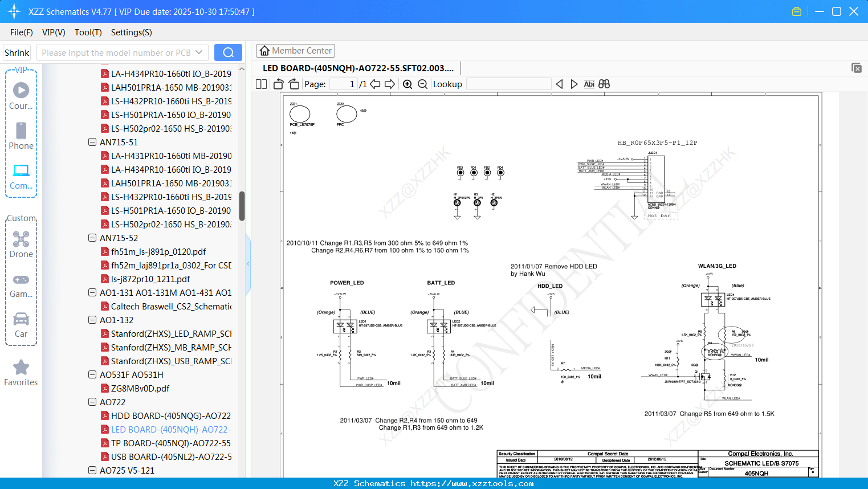Image resolution: width=868 pixels, height=489 pixels.
Task: Click the Shrink button
Action: (x=17, y=52)
